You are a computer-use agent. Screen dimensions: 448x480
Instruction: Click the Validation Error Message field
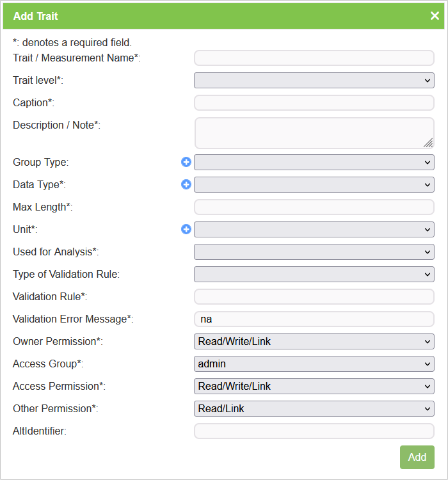coord(314,319)
